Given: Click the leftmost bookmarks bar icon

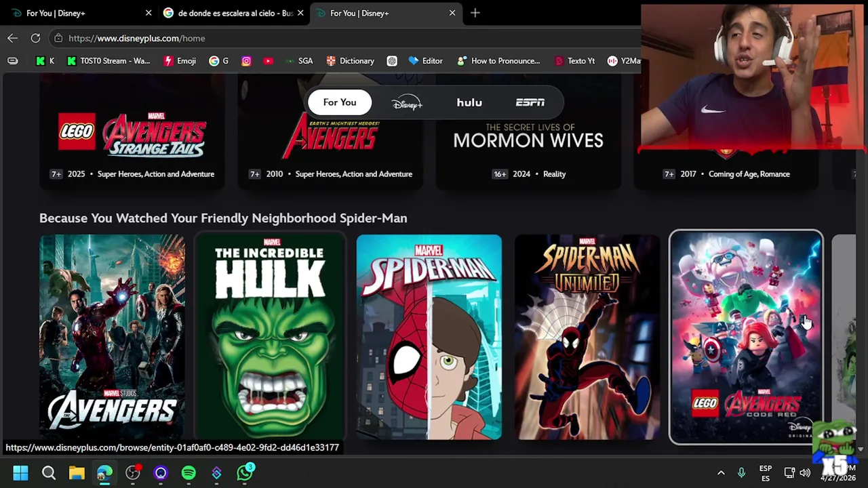Looking at the screenshot, I should 13,61.
